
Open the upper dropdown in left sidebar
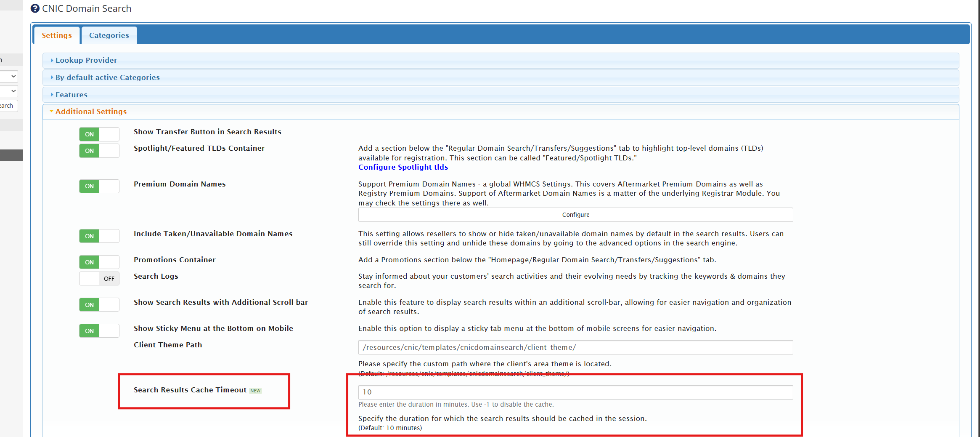(9, 76)
